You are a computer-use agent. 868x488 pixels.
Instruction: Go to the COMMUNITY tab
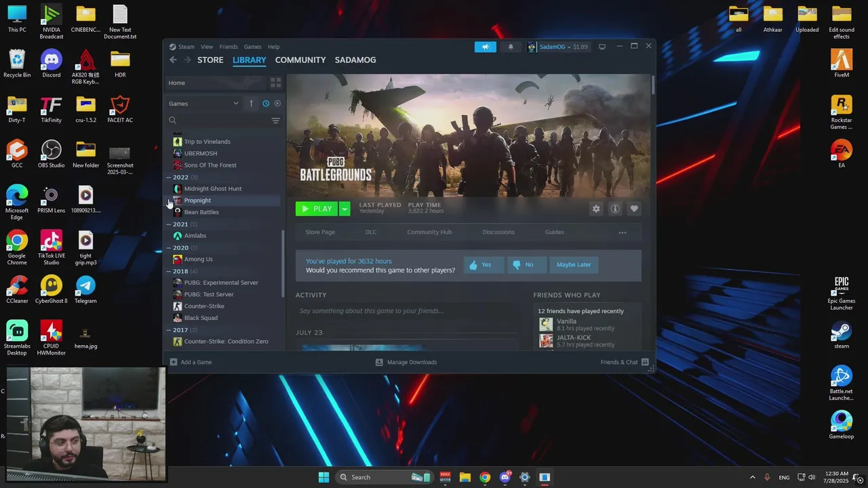[300, 60]
